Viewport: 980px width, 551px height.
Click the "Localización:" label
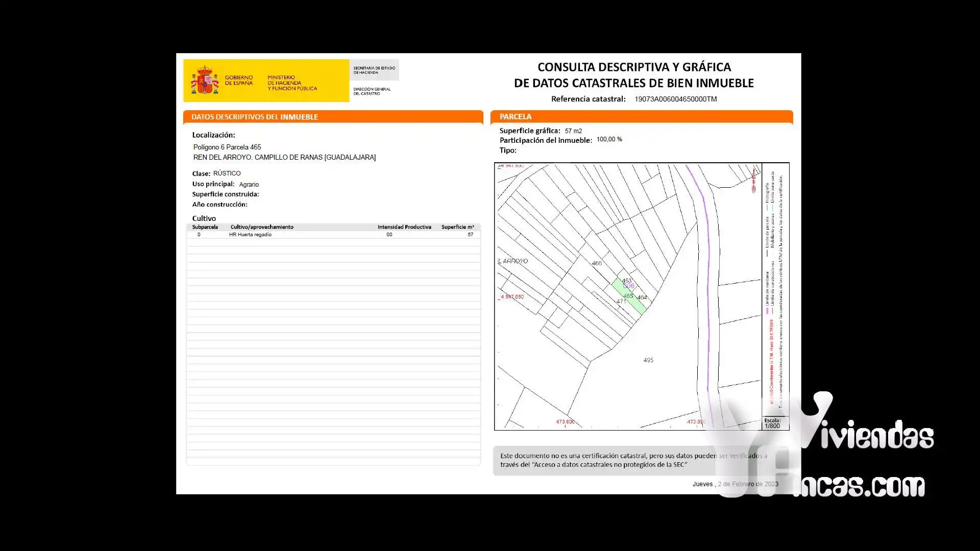[x=213, y=135]
